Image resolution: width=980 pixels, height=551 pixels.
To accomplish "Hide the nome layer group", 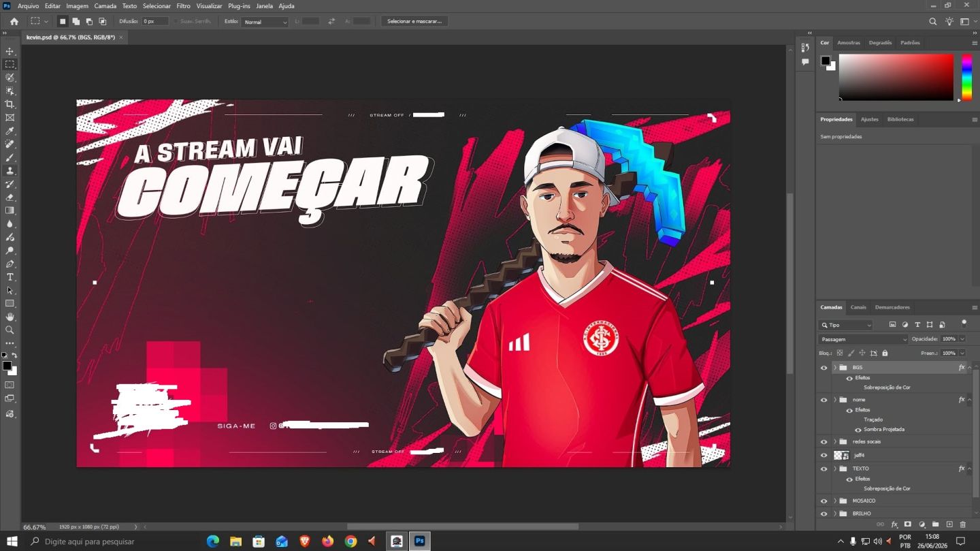I will click(823, 400).
